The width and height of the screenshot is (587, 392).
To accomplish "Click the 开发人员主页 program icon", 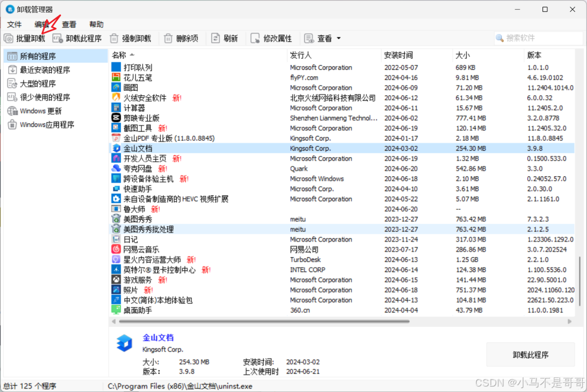I will tap(116, 158).
